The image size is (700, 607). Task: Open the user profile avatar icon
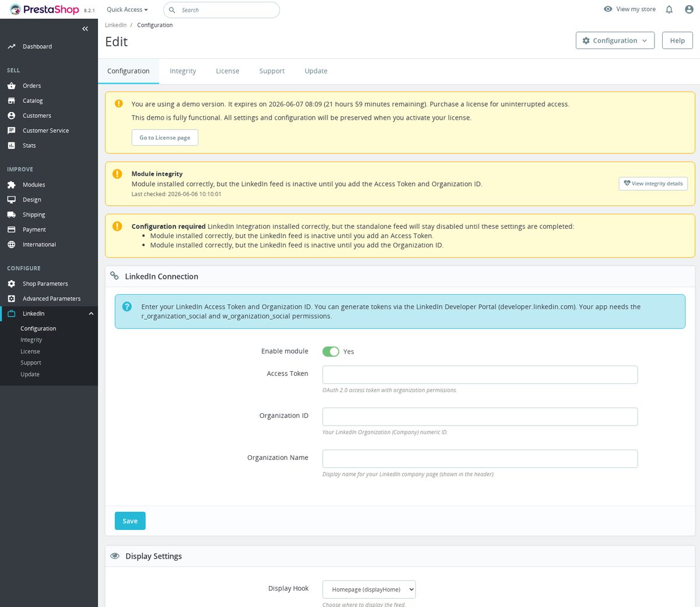coord(689,9)
